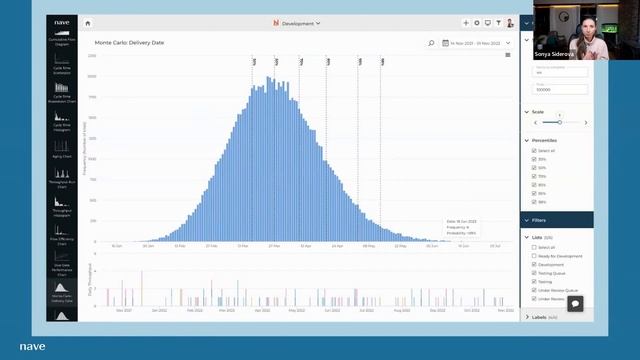Collapse the top settings panel chevron
Screen dimensions: 640x360
coord(527,23)
